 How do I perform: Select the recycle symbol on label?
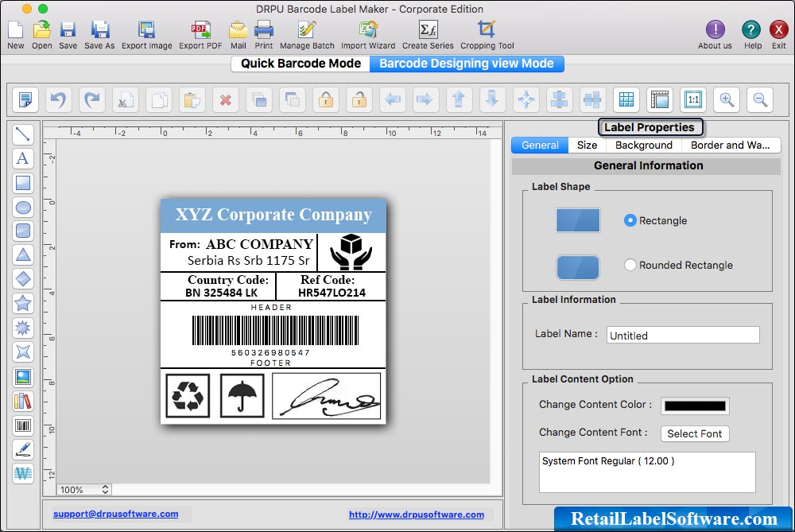coord(188,396)
